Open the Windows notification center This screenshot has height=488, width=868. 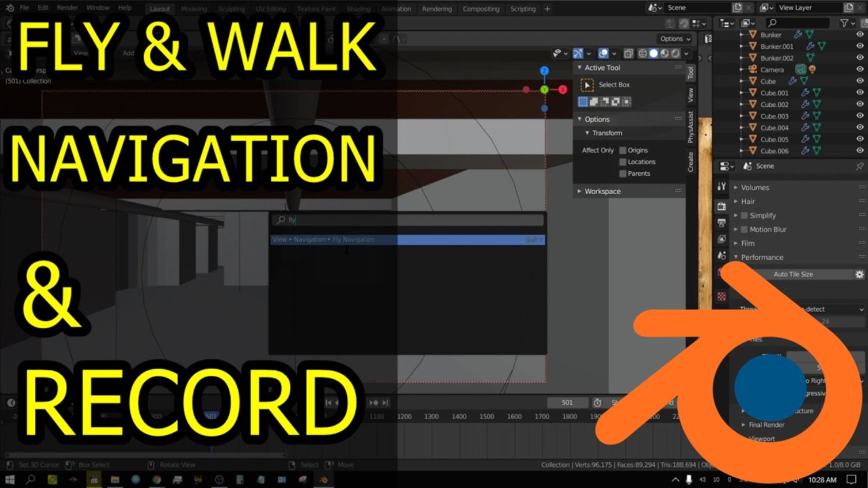(851, 480)
